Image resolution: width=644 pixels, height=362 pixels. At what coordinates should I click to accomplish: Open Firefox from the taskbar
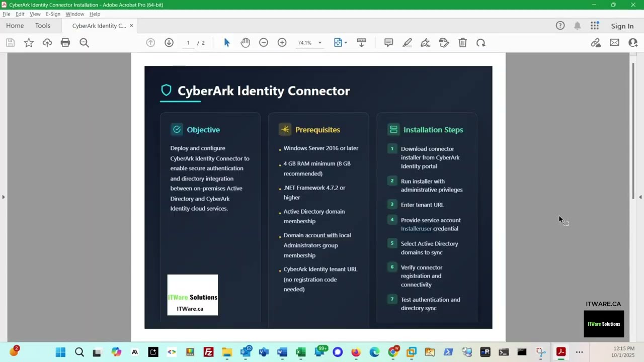click(x=356, y=352)
